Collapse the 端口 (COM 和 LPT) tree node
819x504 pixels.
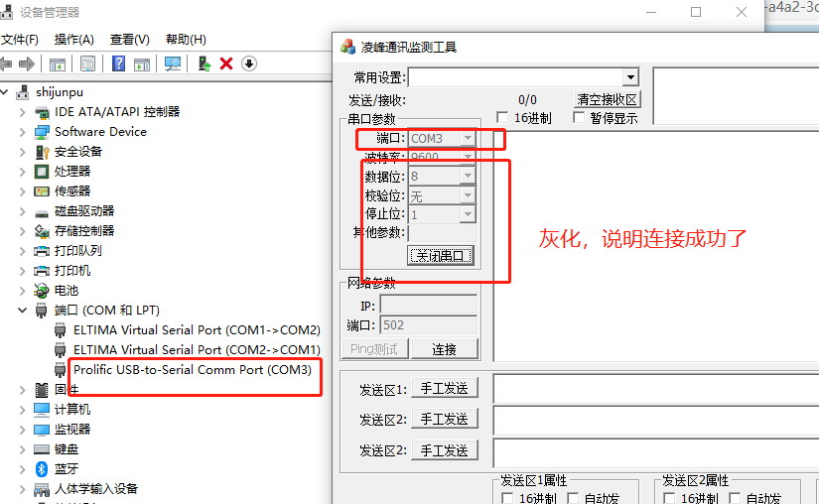[x=23, y=311]
